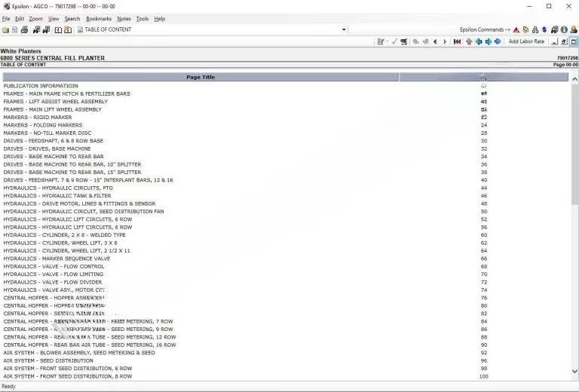The image size is (579, 392).
Task: Go forward with the blue right arrow
Action: 489,41
